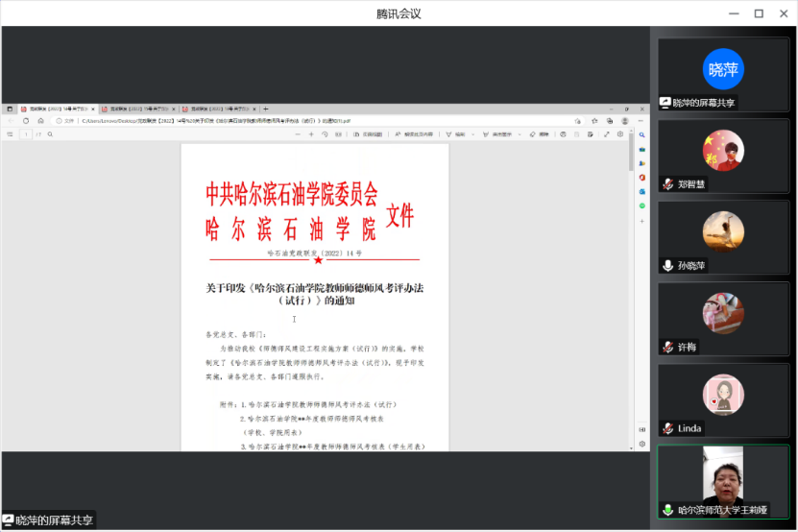
Task: Open the Tencent Meeting title bar dropdown chevron
Action: 713,13
